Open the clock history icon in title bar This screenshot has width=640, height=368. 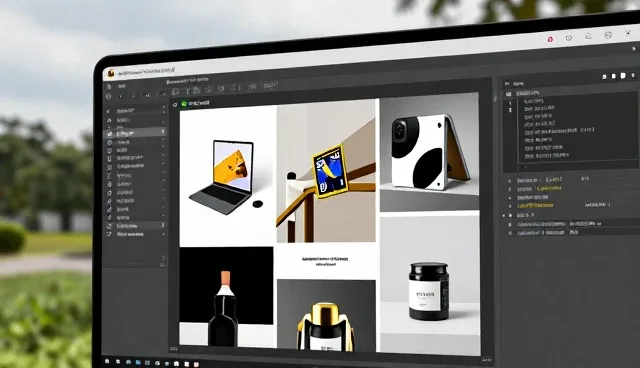(569, 38)
